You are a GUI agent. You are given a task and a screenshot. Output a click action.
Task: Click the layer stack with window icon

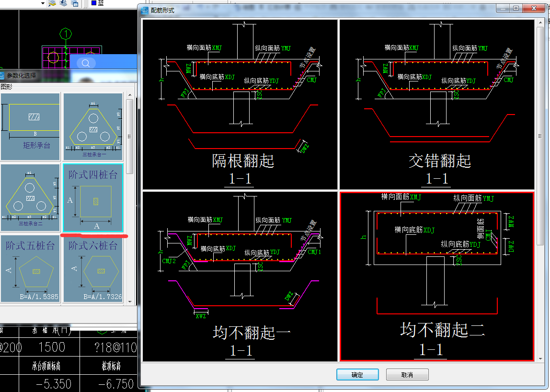[x=74, y=3]
